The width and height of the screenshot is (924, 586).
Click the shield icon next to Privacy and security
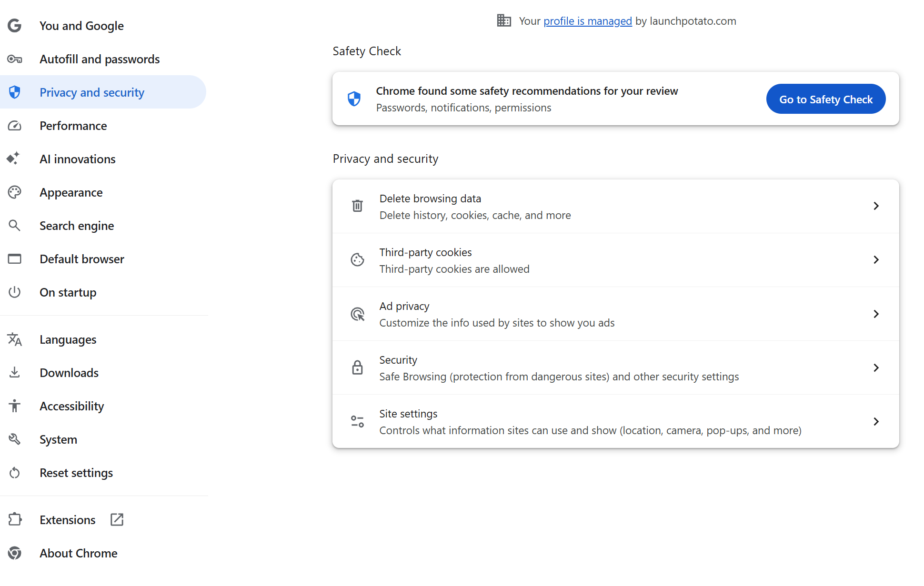[x=14, y=92]
